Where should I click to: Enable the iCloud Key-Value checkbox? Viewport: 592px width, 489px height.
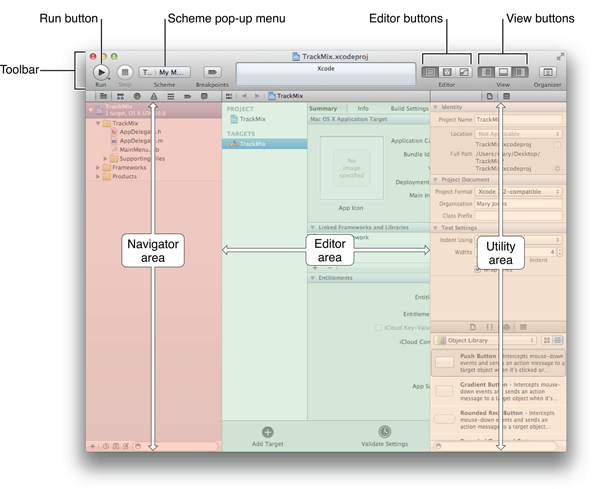click(378, 328)
